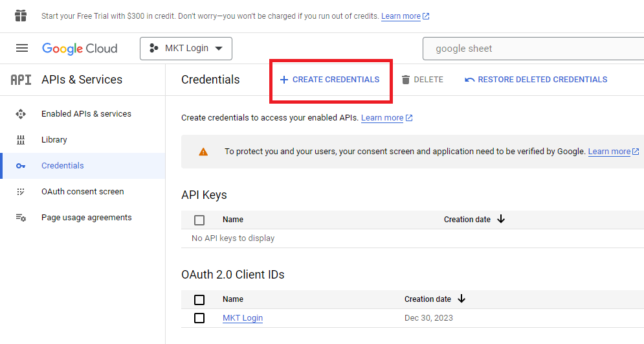This screenshot has height=344, width=644.
Task: Click the external link icon after the credentials Learn more
Action: (409, 118)
